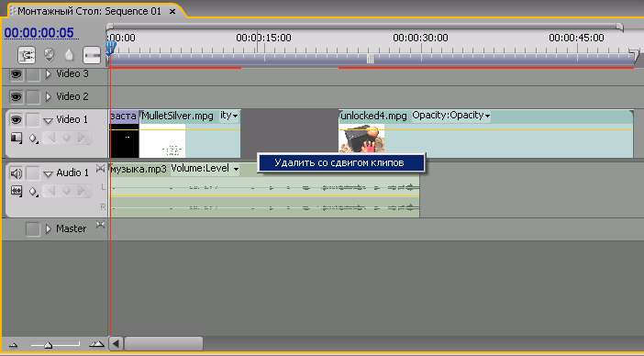Image resolution: width=644 pixels, height=356 pixels.
Task: Close the Sequence 01 tab
Action: pos(172,12)
